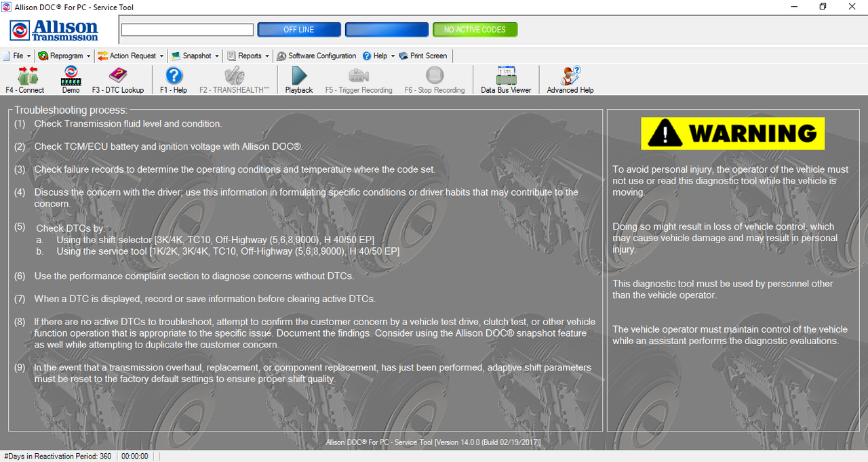Click 'Troubleshooting process:' heading
The height and width of the screenshot is (462, 868).
[x=71, y=110]
